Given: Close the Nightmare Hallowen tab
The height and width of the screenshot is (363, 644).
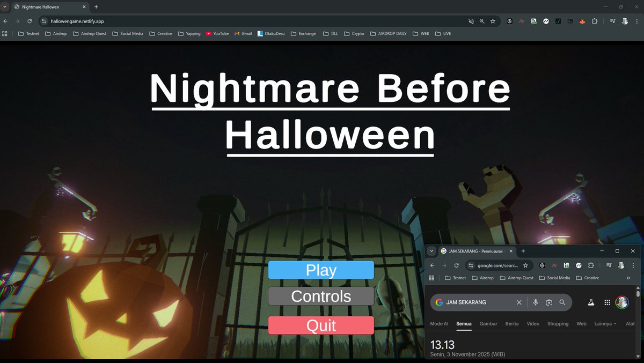Looking at the screenshot, I should point(85,6).
